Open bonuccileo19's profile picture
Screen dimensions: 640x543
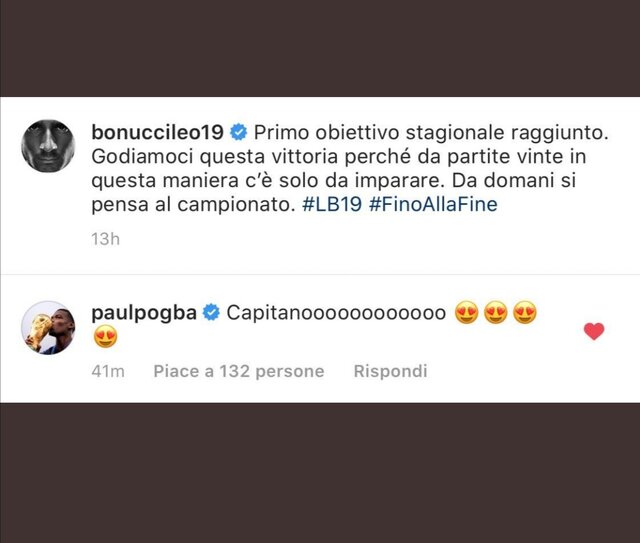click(x=48, y=146)
